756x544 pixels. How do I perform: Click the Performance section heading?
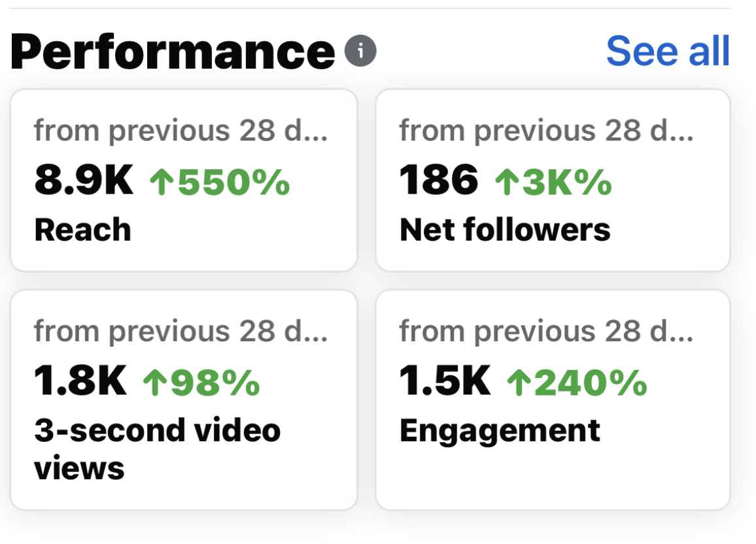pos(173,52)
